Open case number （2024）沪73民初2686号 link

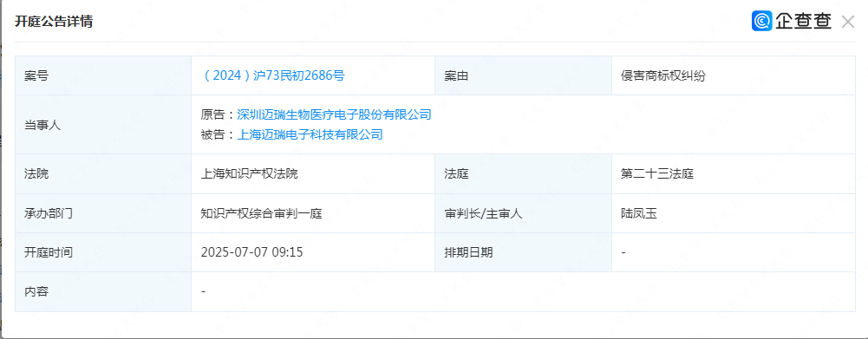pyautogui.click(x=272, y=75)
